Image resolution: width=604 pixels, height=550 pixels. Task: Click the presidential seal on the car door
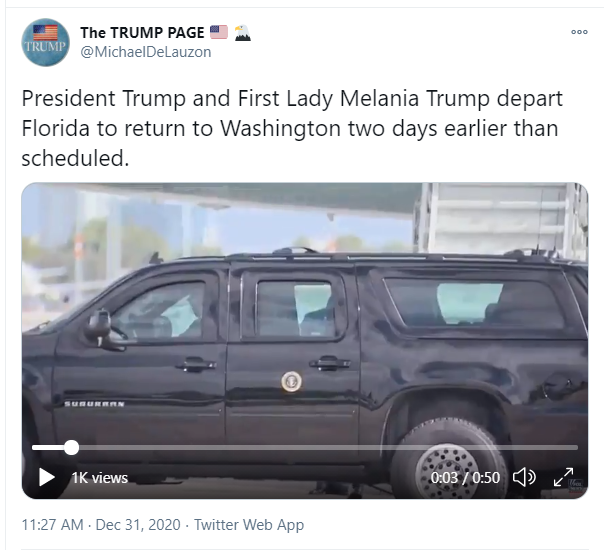pyautogui.click(x=291, y=381)
